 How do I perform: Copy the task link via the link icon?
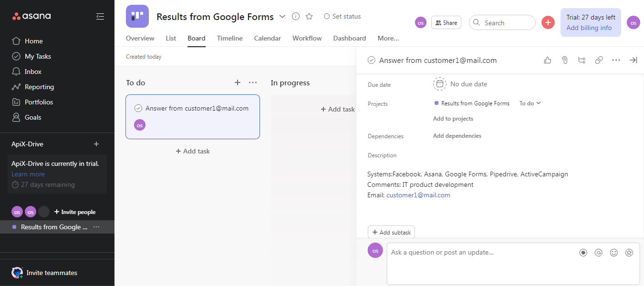point(599,60)
